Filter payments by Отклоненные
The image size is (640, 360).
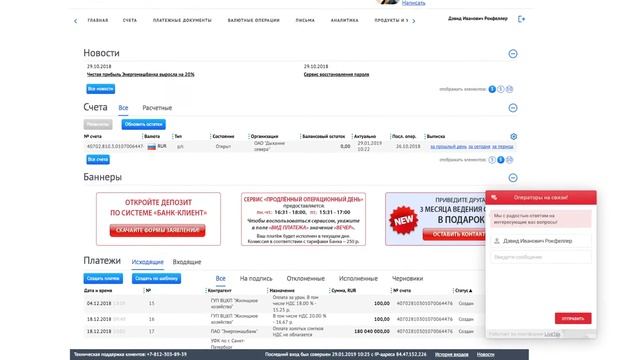click(305, 278)
